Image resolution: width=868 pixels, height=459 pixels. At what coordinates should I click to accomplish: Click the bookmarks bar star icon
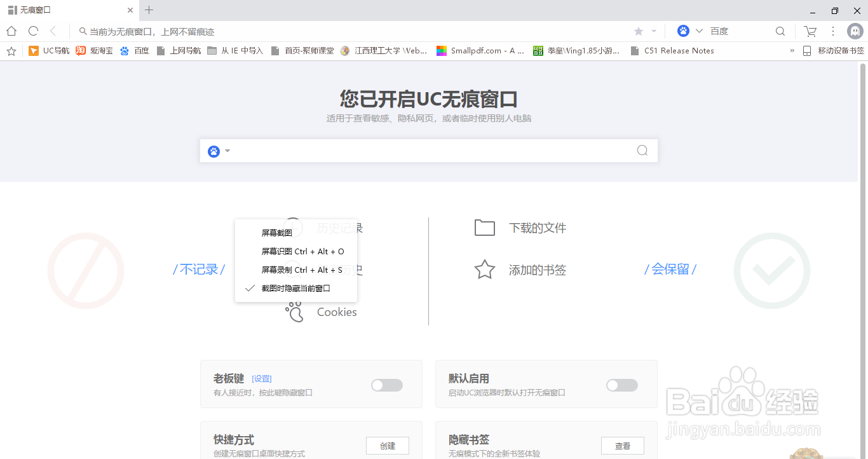(x=11, y=51)
